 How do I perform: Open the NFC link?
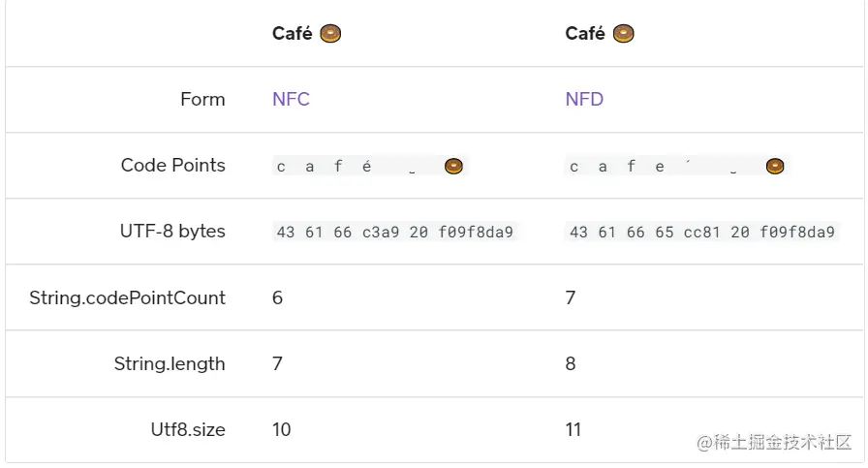tap(291, 99)
